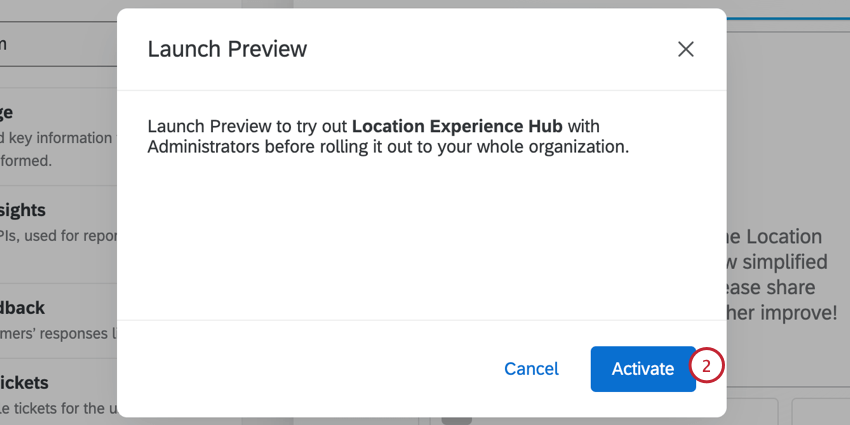This screenshot has height=425, width=850.
Task: Click the word Administrators in dialog
Action: coord(208,148)
